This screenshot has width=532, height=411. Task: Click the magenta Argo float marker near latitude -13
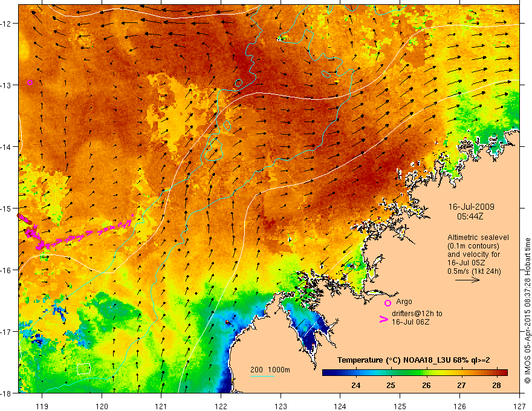30,82
